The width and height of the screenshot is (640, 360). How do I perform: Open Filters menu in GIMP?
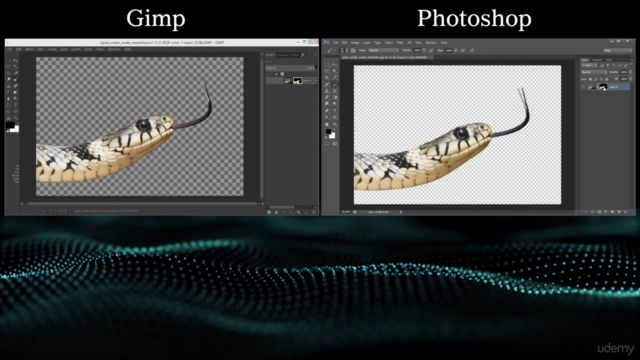click(100, 49)
